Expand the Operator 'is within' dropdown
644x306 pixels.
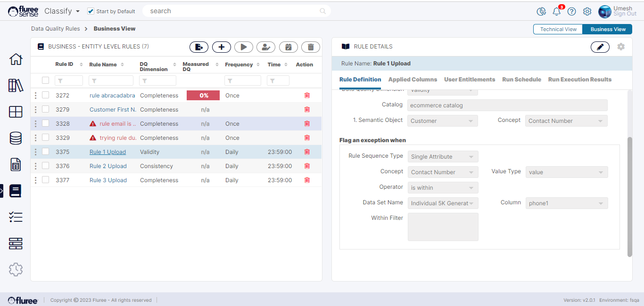pos(443,188)
